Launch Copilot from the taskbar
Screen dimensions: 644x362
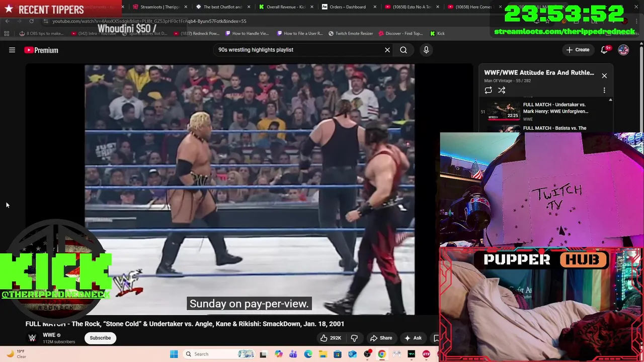[x=278, y=354]
